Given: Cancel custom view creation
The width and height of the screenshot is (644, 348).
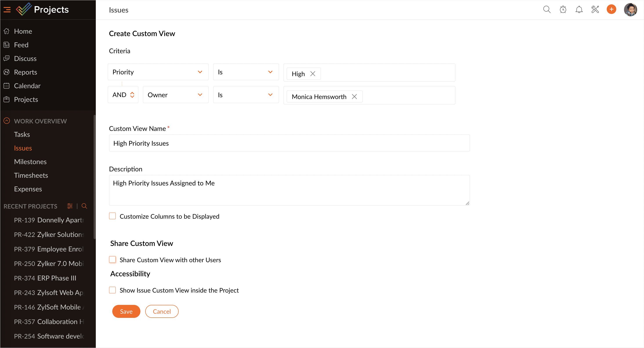Looking at the screenshot, I should click(x=162, y=311).
